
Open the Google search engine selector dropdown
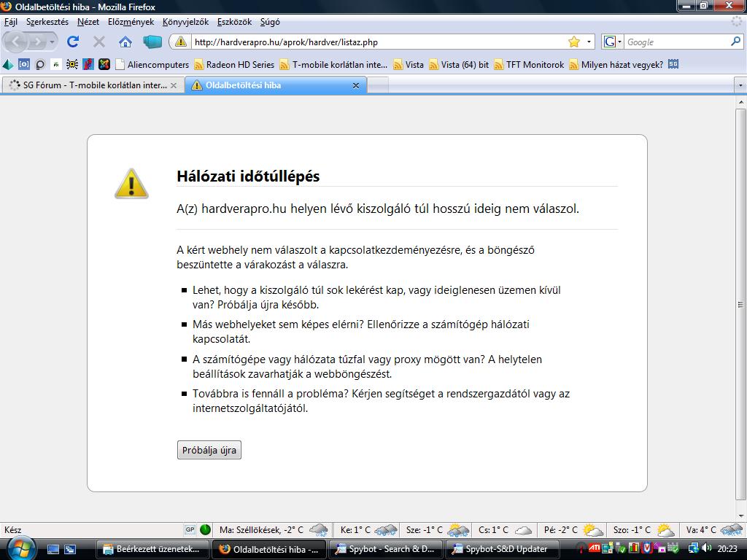pos(613,42)
